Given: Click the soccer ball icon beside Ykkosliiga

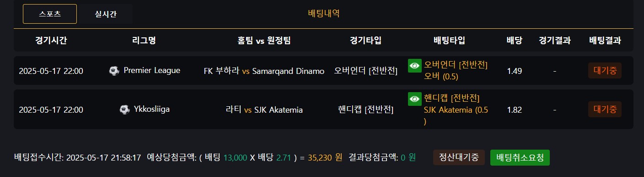Looking at the screenshot, I should point(124,109).
